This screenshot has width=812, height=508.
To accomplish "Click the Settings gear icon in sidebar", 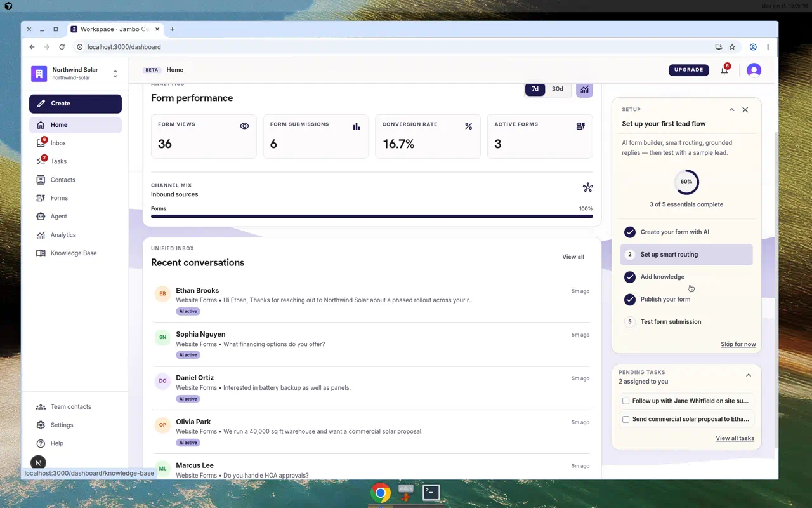I will point(41,425).
